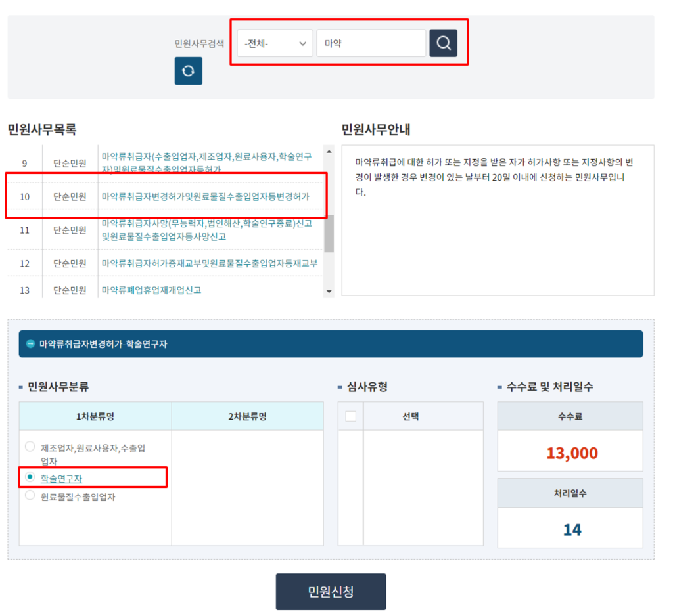673x616 pixels.
Task: Open 마약류취급자변경허가및원료물질수출입업자등변경허가 item
Action: click(x=205, y=196)
